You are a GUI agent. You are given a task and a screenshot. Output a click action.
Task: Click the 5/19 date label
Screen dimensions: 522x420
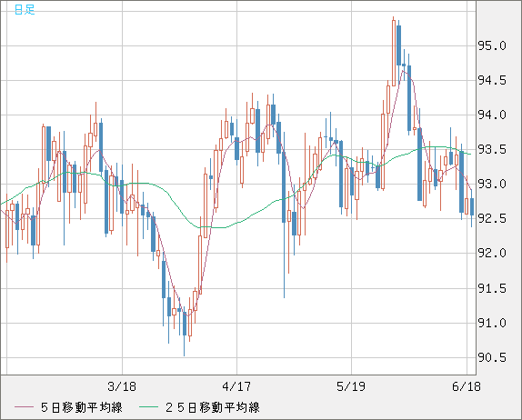(x=351, y=386)
